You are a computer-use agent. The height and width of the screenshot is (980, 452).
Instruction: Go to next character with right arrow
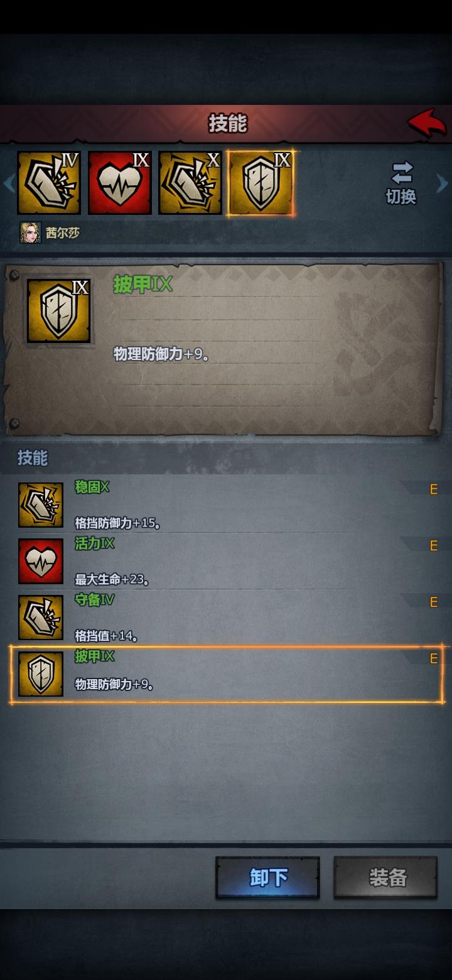(x=443, y=183)
